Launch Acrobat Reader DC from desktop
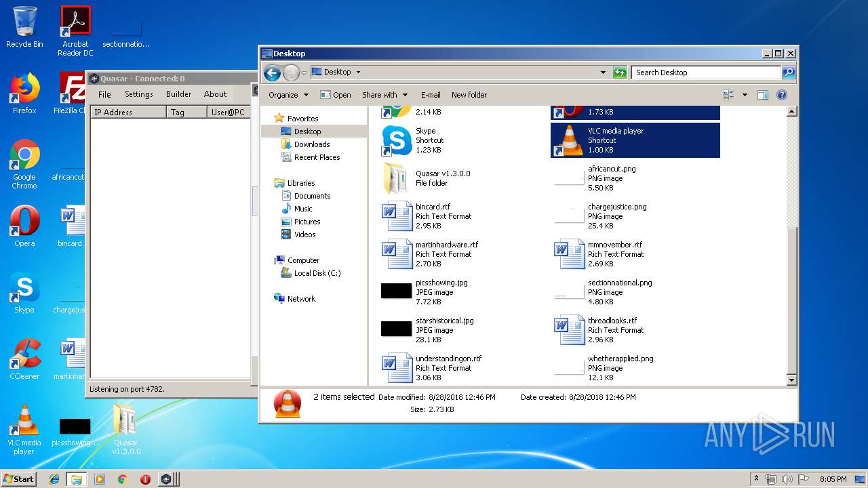Viewport: 868px width, 488px height. (75, 31)
